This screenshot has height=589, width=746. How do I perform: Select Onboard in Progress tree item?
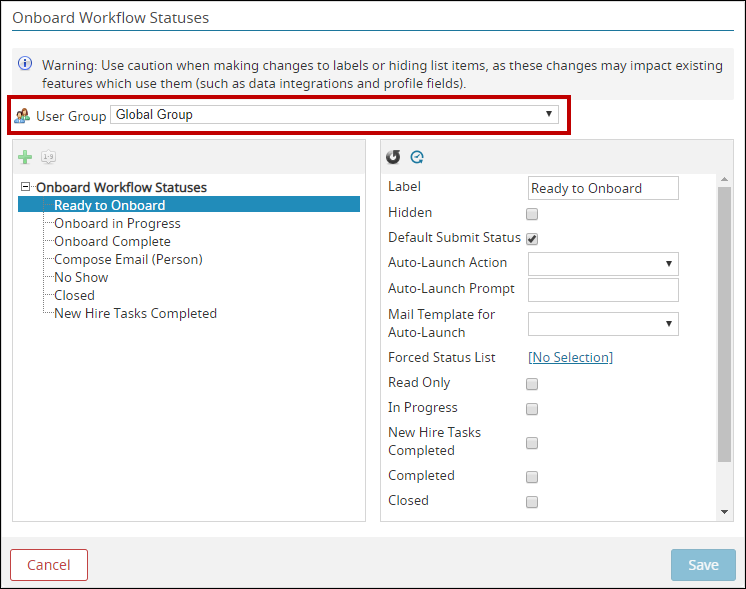pos(117,223)
